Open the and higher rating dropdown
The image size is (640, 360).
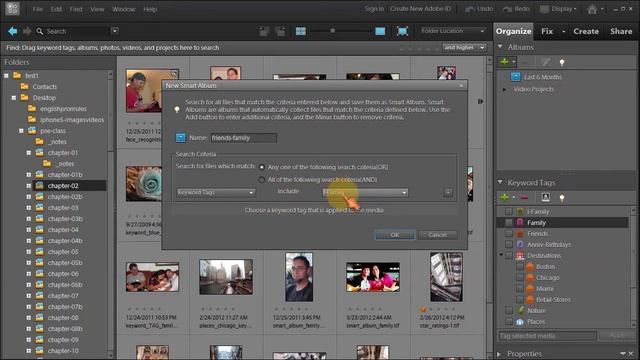464,48
